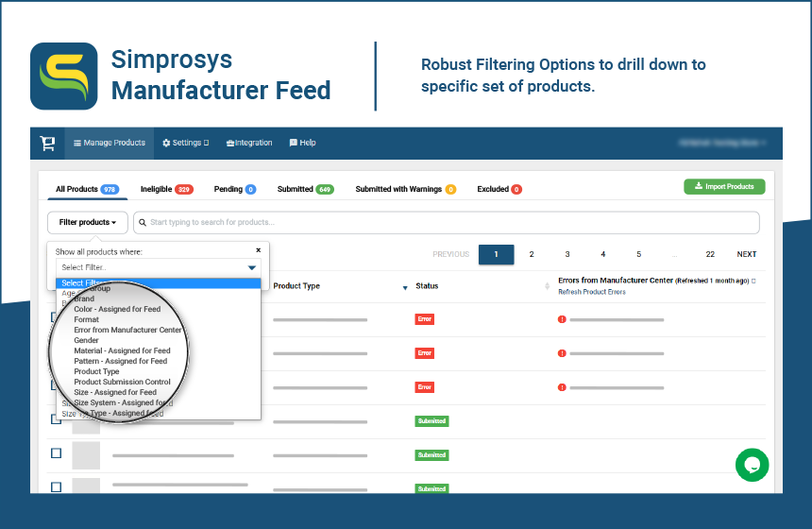Click the product search field
The height and width of the screenshot is (529, 812).
pyautogui.click(x=447, y=222)
